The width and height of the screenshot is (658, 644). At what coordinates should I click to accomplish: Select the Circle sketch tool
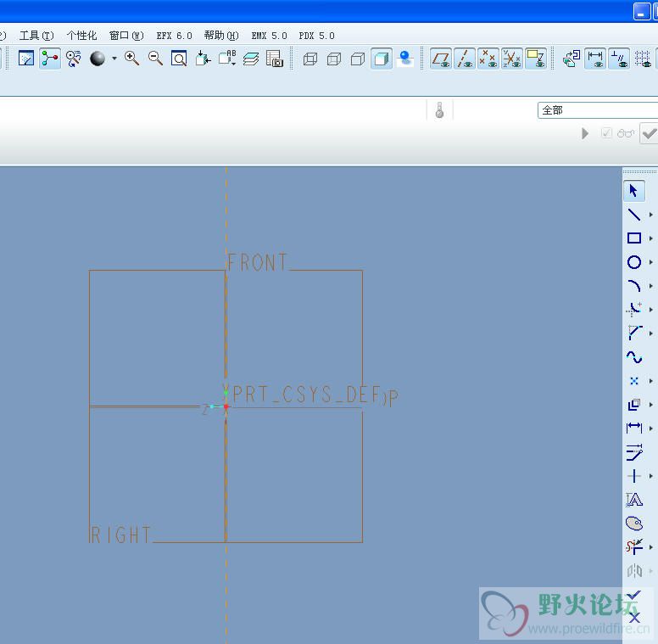click(633, 262)
